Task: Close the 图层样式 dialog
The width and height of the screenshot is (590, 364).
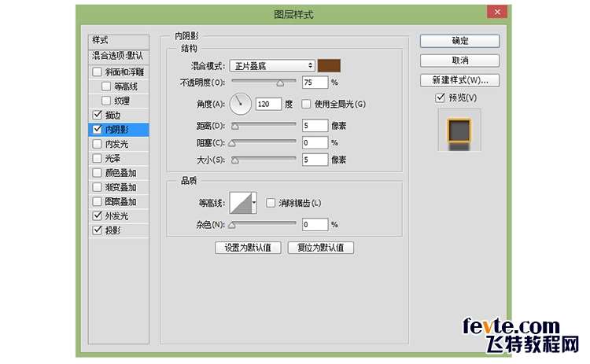Action: (497, 12)
